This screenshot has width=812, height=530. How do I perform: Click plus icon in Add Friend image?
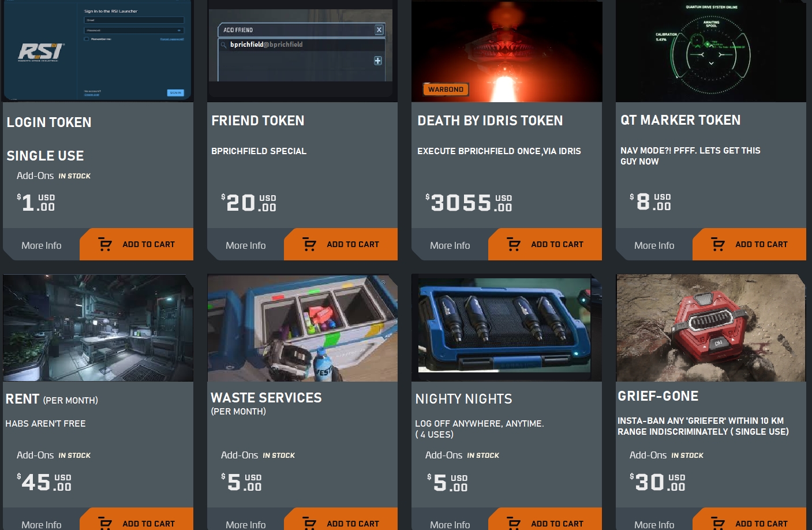[378, 61]
